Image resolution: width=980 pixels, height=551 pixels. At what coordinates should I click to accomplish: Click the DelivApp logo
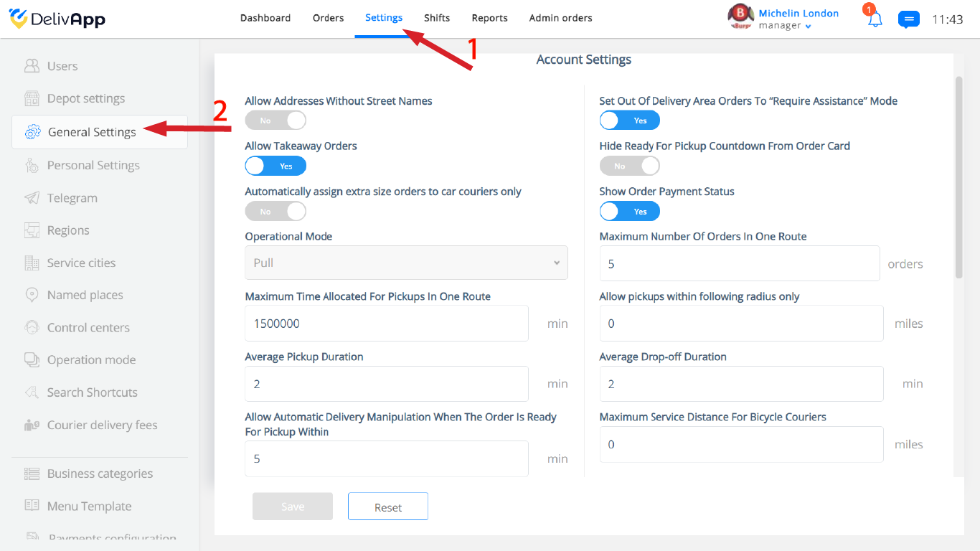pyautogui.click(x=57, y=19)
